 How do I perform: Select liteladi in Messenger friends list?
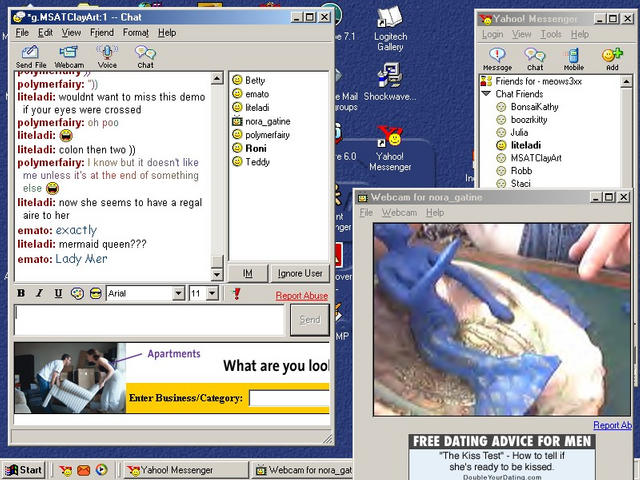click(518, 145)
